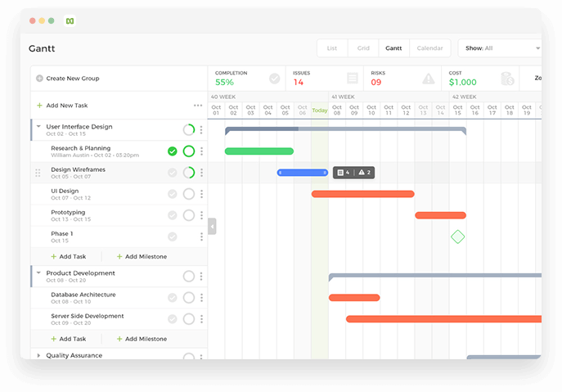
Task: Click the blue Design Wireframes Gantt bar
Action: (303, 173)
